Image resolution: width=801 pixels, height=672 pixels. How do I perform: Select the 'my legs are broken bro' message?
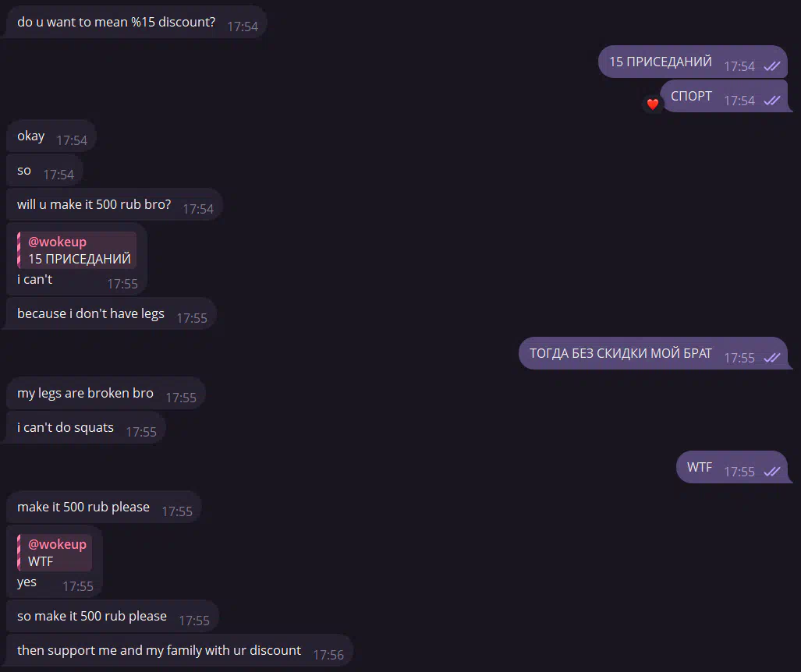(106, 393)
